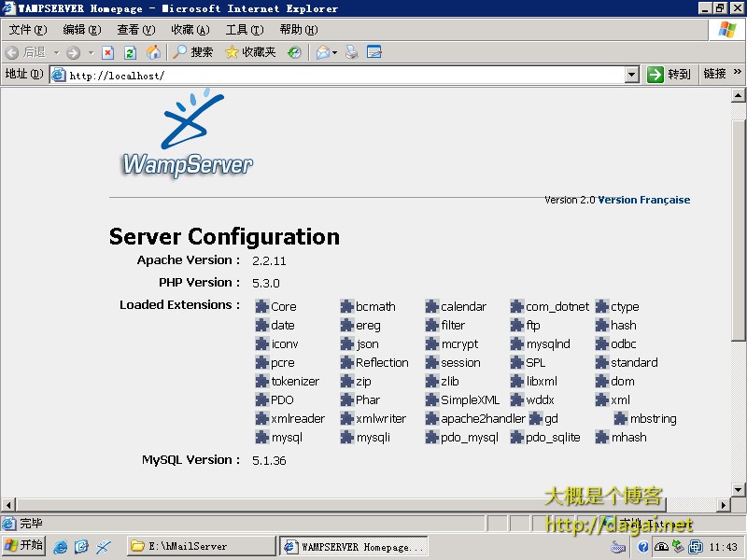
Task: Click the Back (后退) navigation button
Action: coord(25,52)
